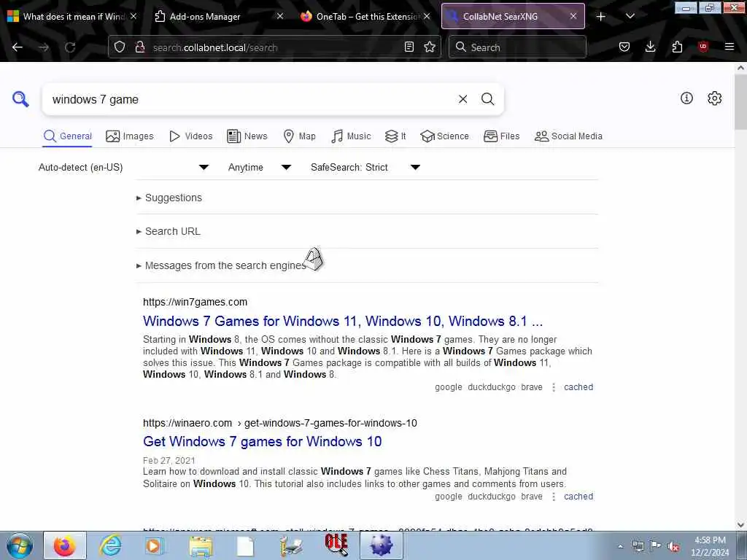Click the vertical page scrollbar thumb
Image resolution: width=747 pixels, height=560 pixels.
click(x=741, y=101)
